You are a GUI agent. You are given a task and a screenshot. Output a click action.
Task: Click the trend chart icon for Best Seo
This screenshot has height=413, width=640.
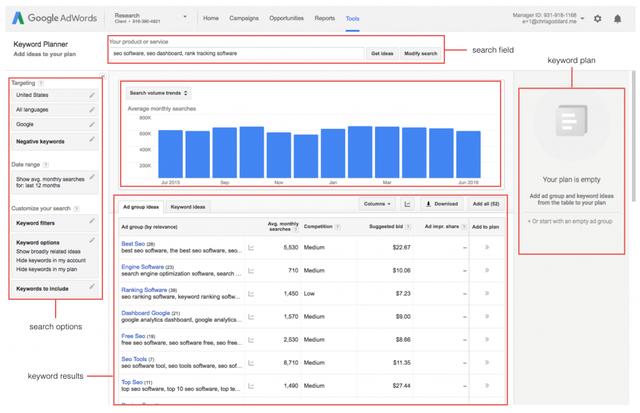(251, 246)
